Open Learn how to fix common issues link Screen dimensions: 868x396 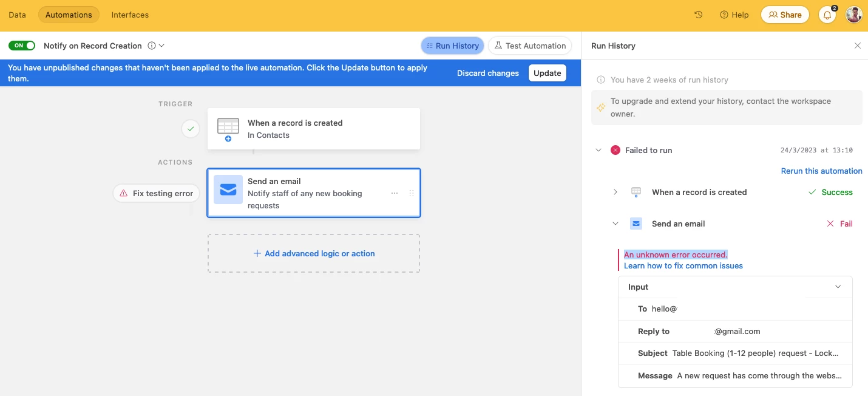click(x=683, y=265)
